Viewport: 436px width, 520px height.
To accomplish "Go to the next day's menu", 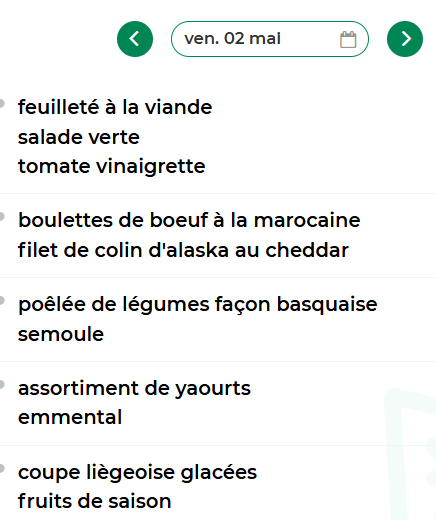I will tap(405, 39).
